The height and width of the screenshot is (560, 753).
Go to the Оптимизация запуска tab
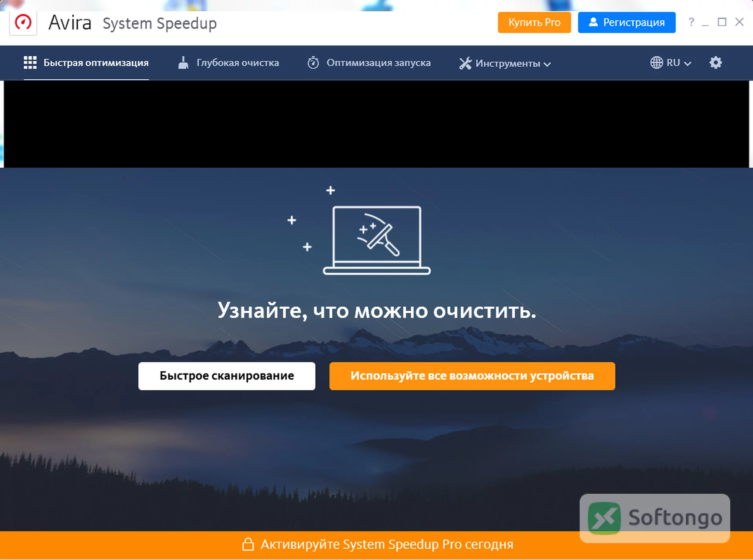pos(369,63)
